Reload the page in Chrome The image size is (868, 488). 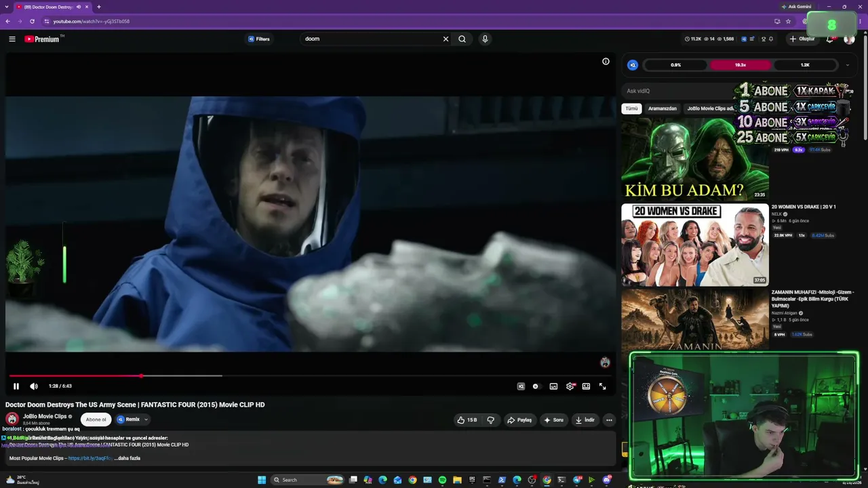[32, 21]
